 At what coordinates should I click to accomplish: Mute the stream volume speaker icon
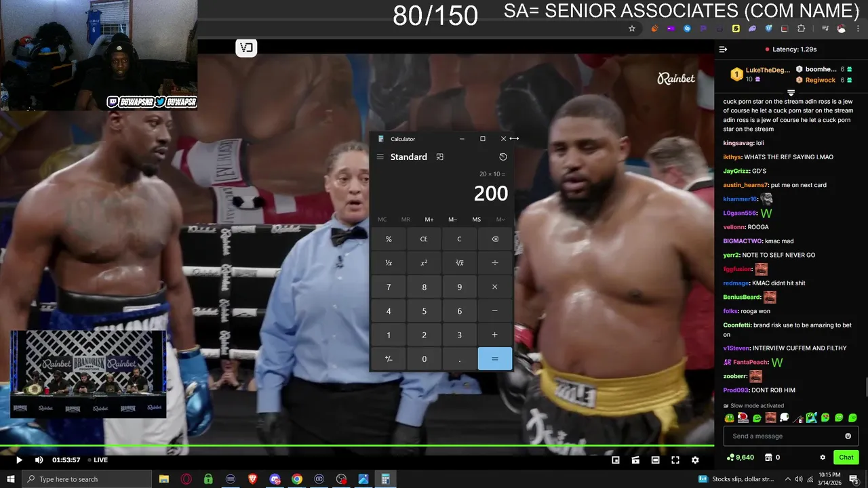pyautogui.click(x=39, y=460)
